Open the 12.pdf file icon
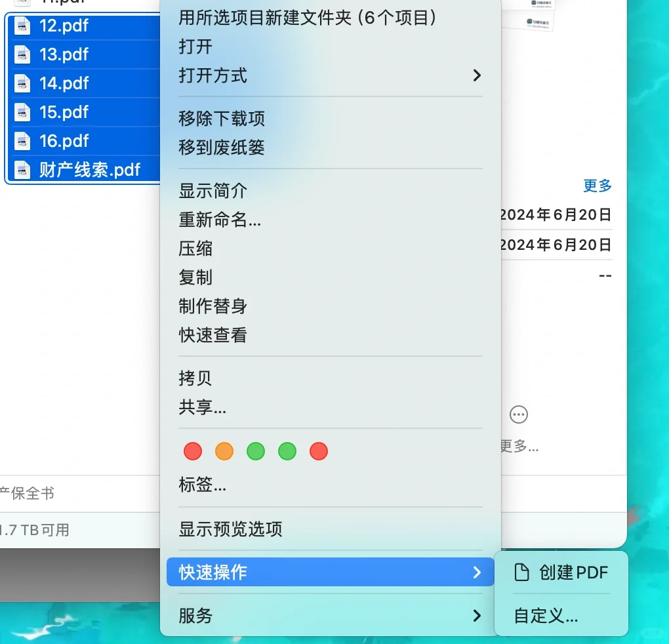The height and width of the screenshot is (644, 669). click(x=24, y=26)
